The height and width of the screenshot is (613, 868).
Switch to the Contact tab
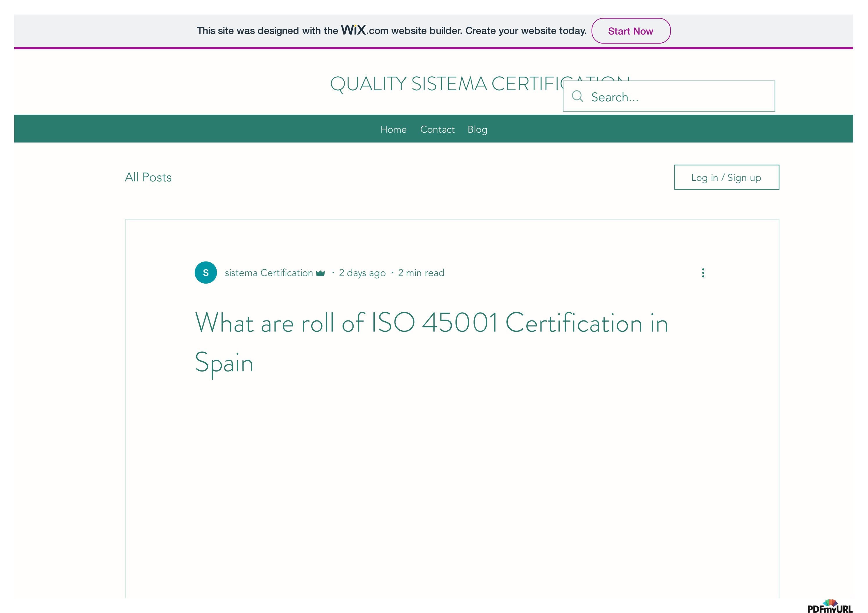click(437, 129)
